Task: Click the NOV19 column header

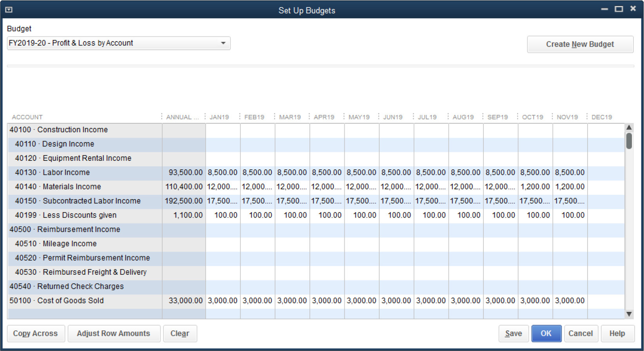Action: coord(567,117)
